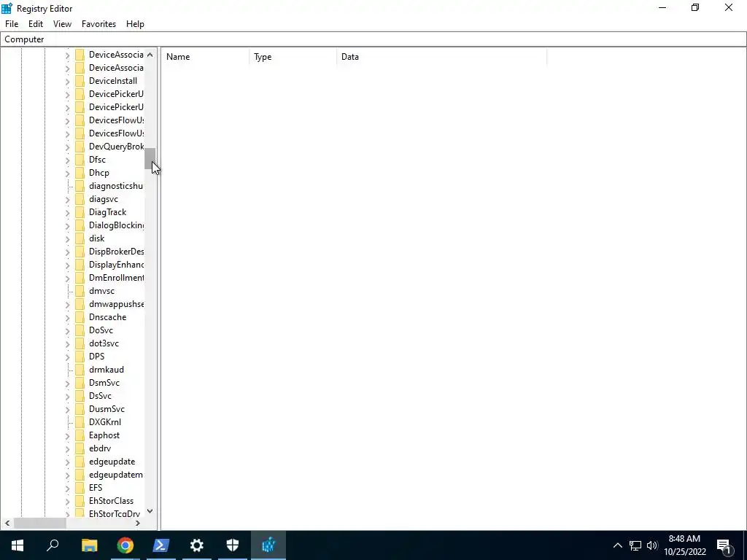
Task: Expand the Dfsc key
Action: click(67, 160)
